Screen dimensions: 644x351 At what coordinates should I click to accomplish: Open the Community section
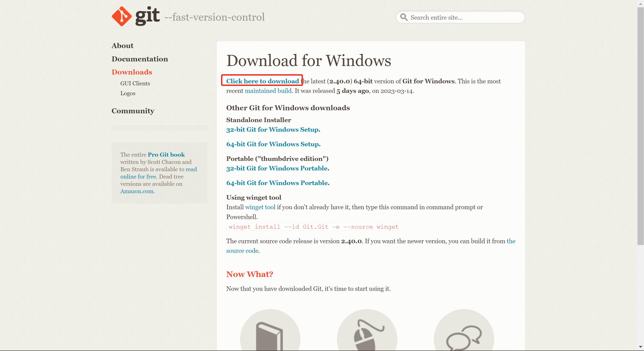click(133, 111)
